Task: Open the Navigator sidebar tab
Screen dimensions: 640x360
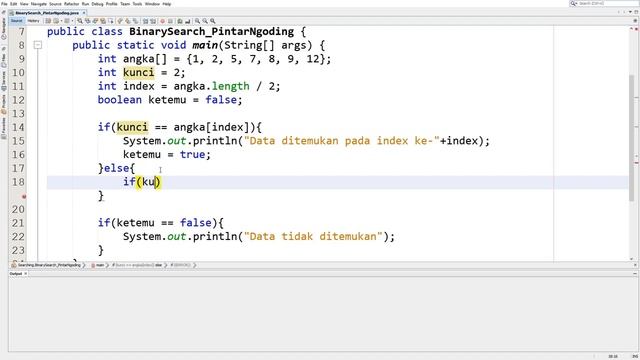Action: 4,29
